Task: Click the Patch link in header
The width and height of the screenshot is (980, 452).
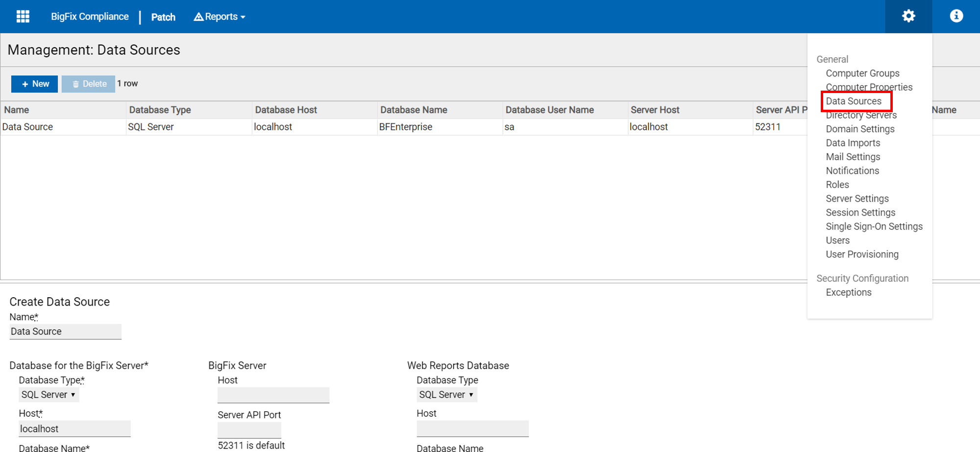Action: (163, 17)
